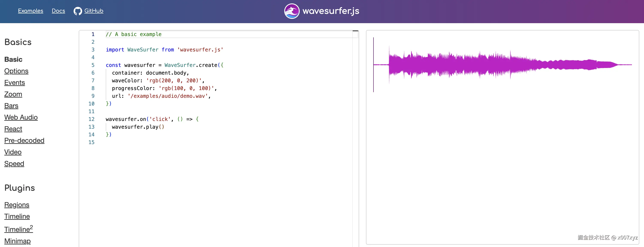
Task: Click the code editor scrollbar thumb
Action: (355, 31)
